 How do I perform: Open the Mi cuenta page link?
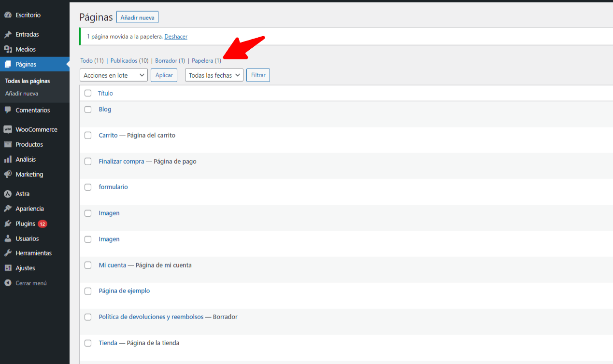[x=112, y=266]
